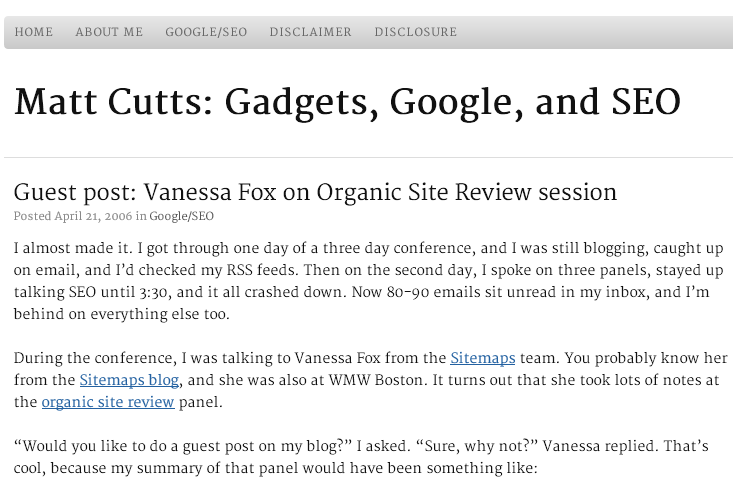The width and height of the screenshot is (733, 488).
Task: Click the 'Matt Cutts: Gadgets, Google, and SEO' site title
Action: 347,102
